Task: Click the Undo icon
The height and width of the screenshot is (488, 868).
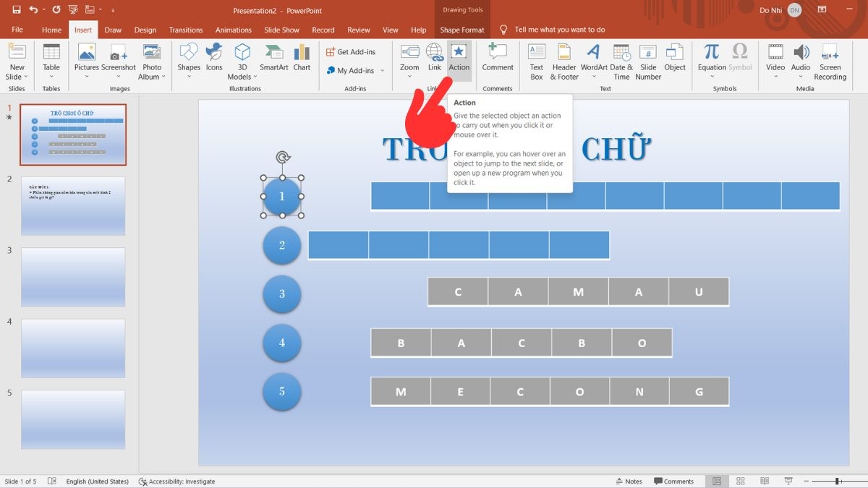Action: 33,10
